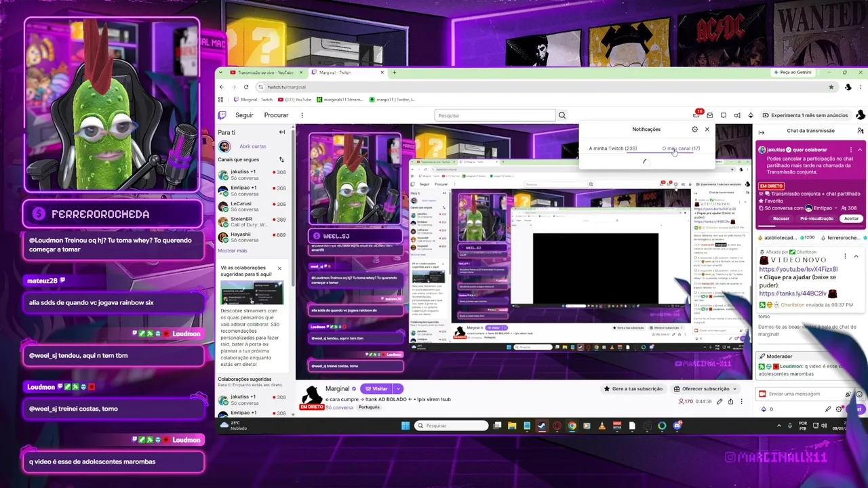The height and width of the screenshot is (488, 868).
Task: Open Google Chrome from the taskbar
Action: 572,426
